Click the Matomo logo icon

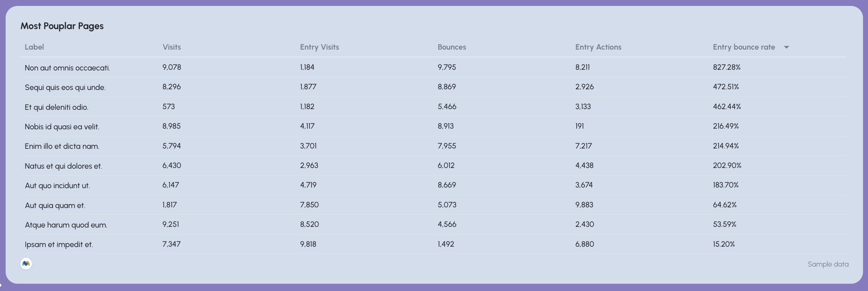(26, 264)
